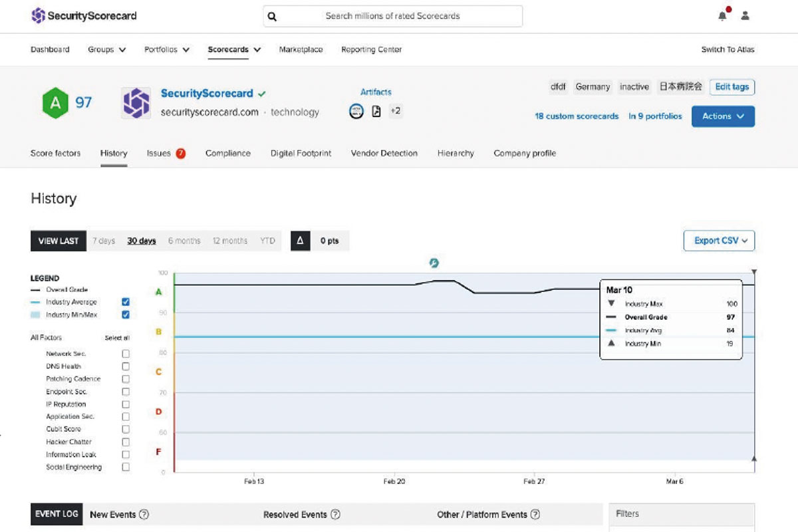
Task: Switch to the Digital Footprint tab
Action: click(x=301, y=154)
